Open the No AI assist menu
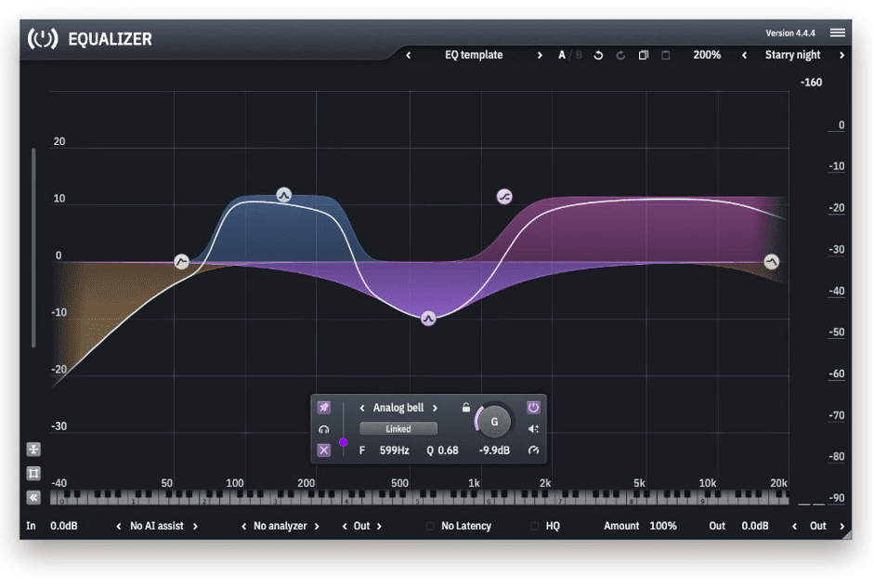Viewport: 874px width, 588px height. point(157,526)
